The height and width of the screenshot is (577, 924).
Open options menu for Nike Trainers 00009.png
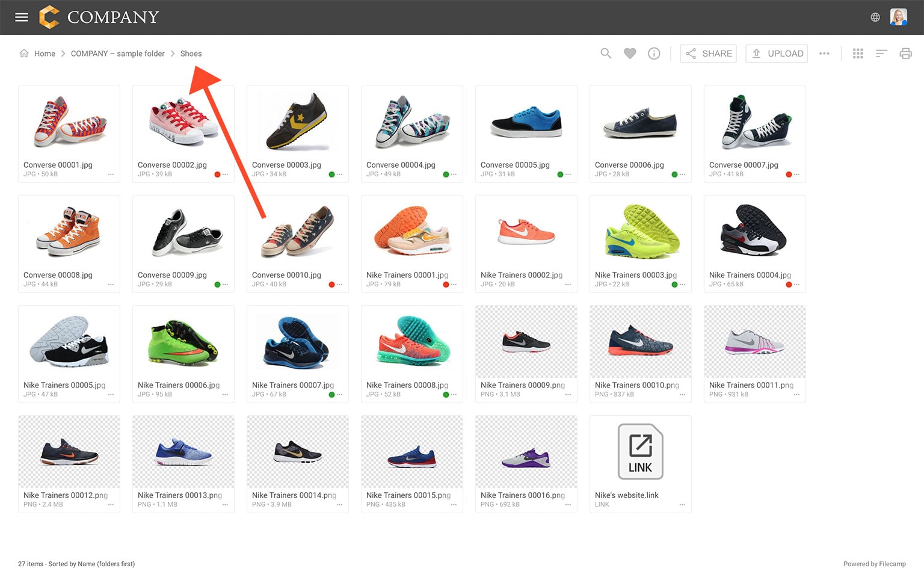(568, 395)
